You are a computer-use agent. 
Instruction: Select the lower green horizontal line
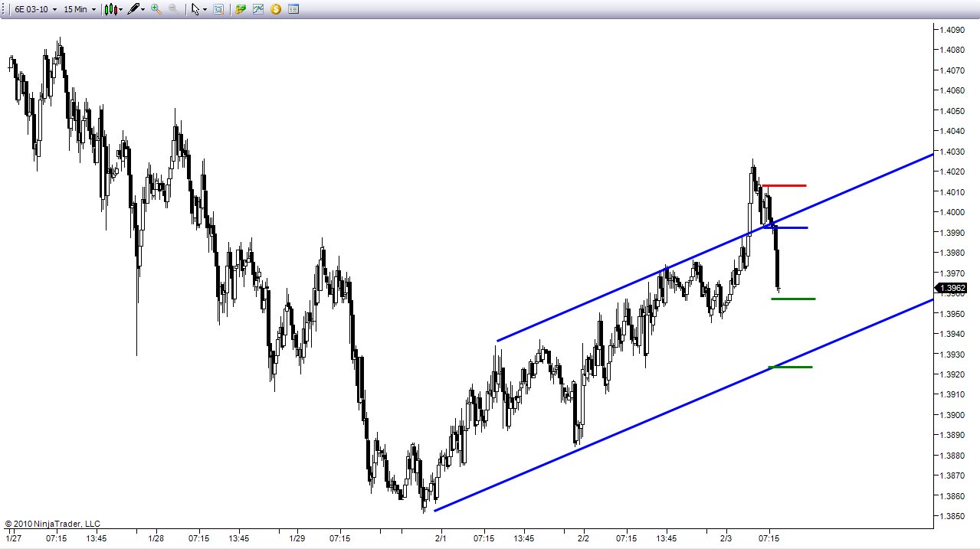pyautogui.click(x=790, y=367)
